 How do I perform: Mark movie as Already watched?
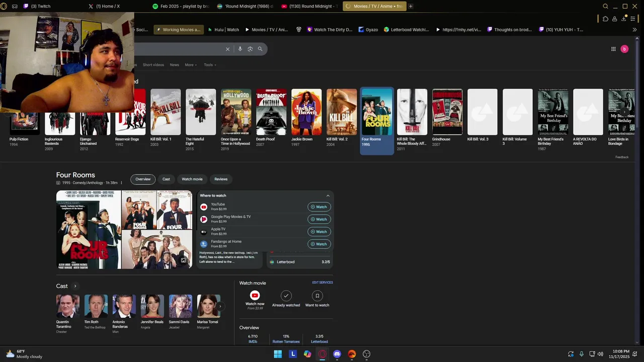tap(286, 296)
